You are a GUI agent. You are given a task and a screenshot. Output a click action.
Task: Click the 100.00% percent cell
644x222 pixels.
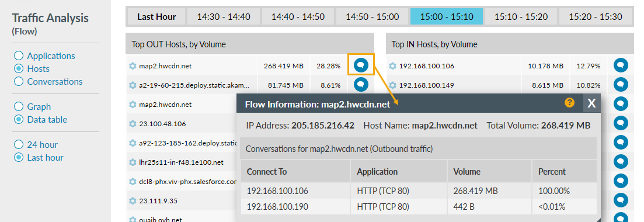pyautogui.click(x=554, y=191)
